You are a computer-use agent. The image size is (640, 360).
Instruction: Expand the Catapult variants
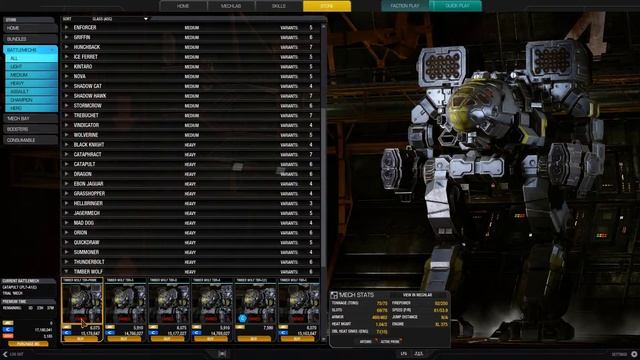pos(67,164)
